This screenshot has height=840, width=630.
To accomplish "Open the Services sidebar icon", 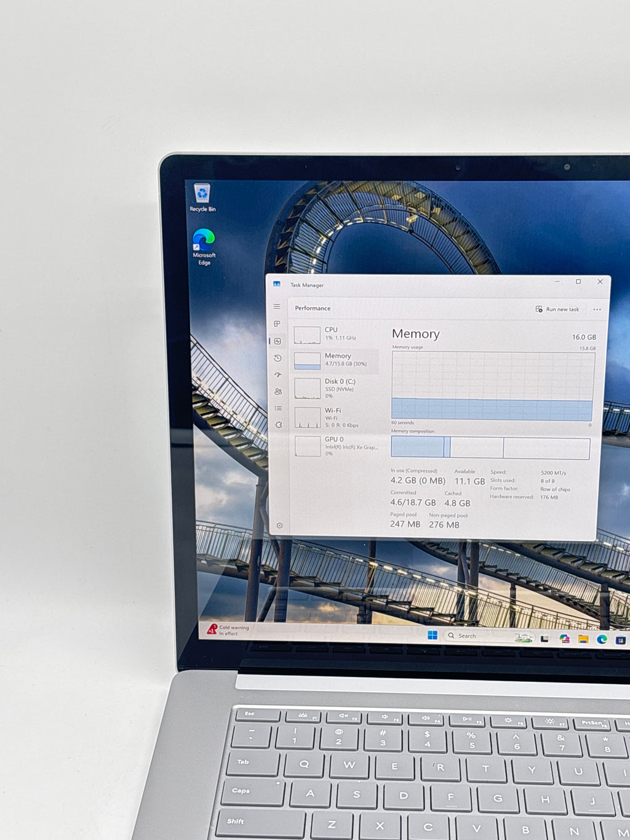I will coord(279,425).
